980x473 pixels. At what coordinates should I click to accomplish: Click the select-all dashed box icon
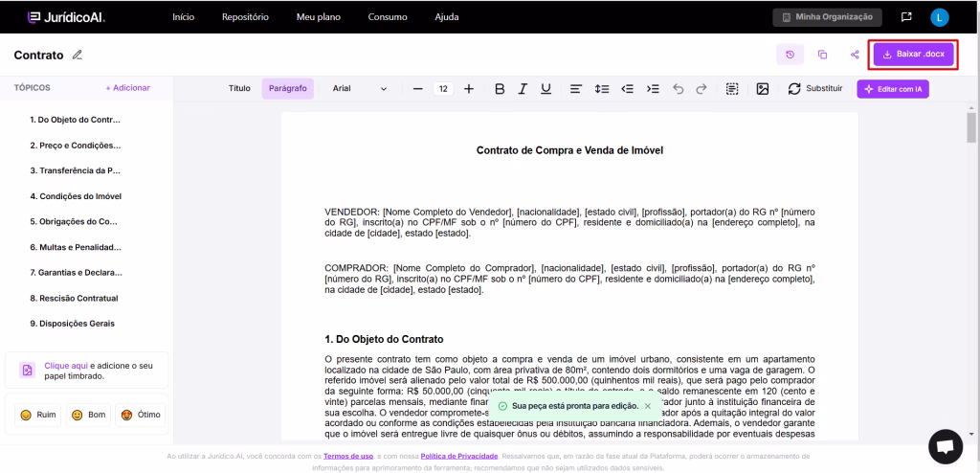point(732,89)
